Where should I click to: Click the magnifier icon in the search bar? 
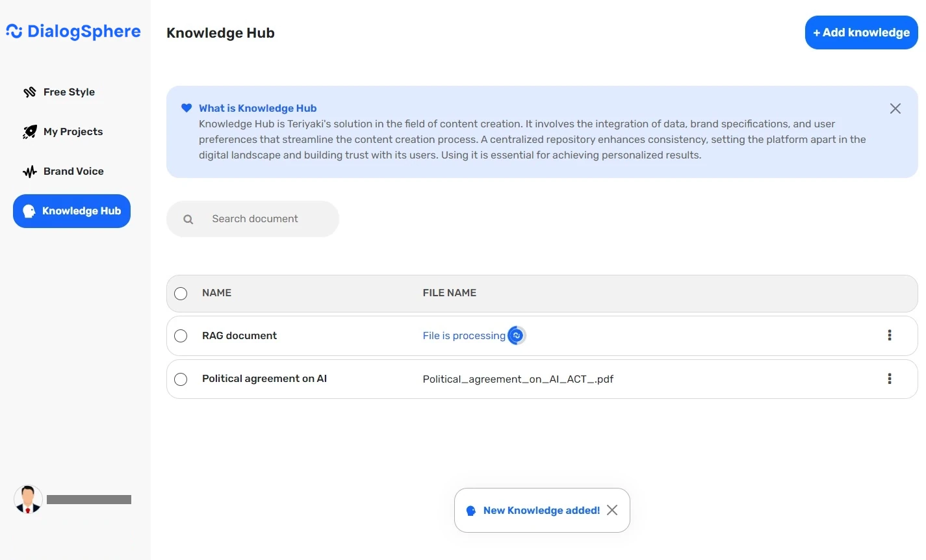[188, 219]
